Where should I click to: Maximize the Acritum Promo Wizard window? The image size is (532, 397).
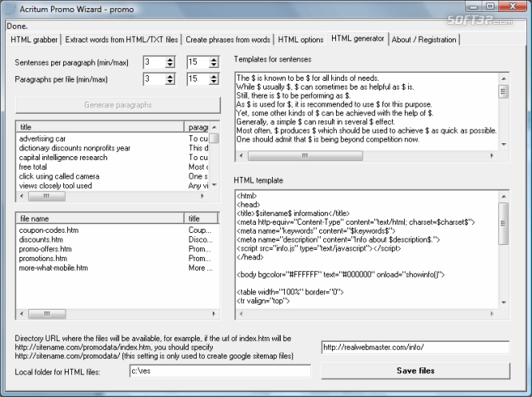490,6
